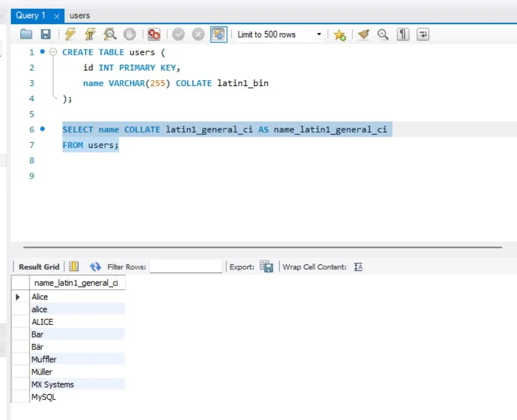Viewport: 517px width, 420px height.
Task: Place cursor on 'FROM users;' line 7
Action: click(90, 145)
